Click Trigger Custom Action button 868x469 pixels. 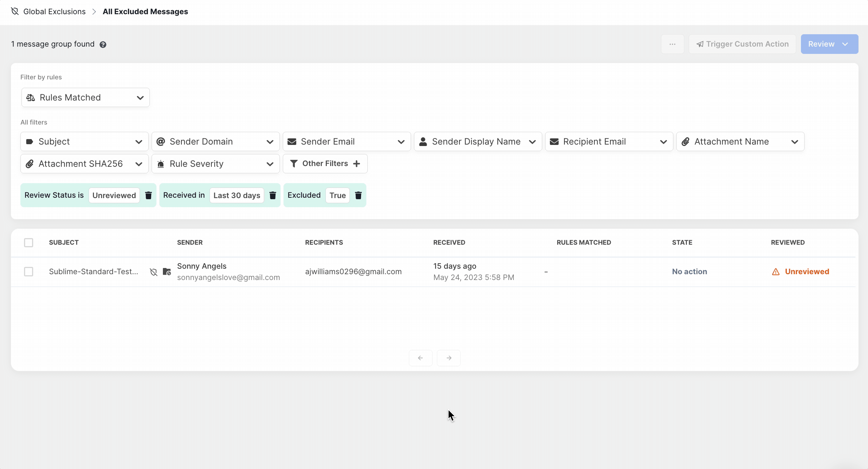click(x=742, y=44)
